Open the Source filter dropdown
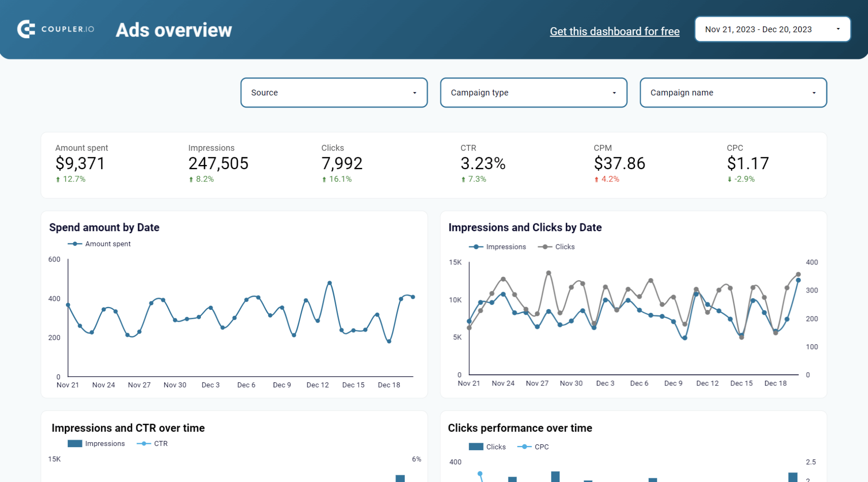Screen dimensions: 868x482 (x=334, y=92)
